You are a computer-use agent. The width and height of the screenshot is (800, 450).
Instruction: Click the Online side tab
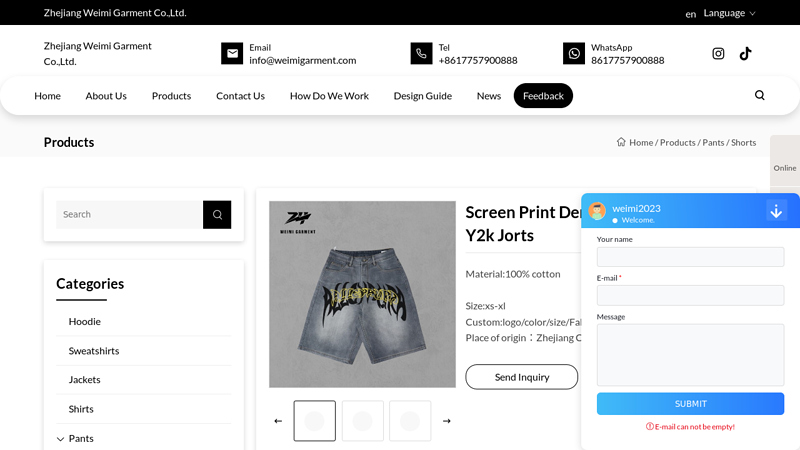point(785,168)
